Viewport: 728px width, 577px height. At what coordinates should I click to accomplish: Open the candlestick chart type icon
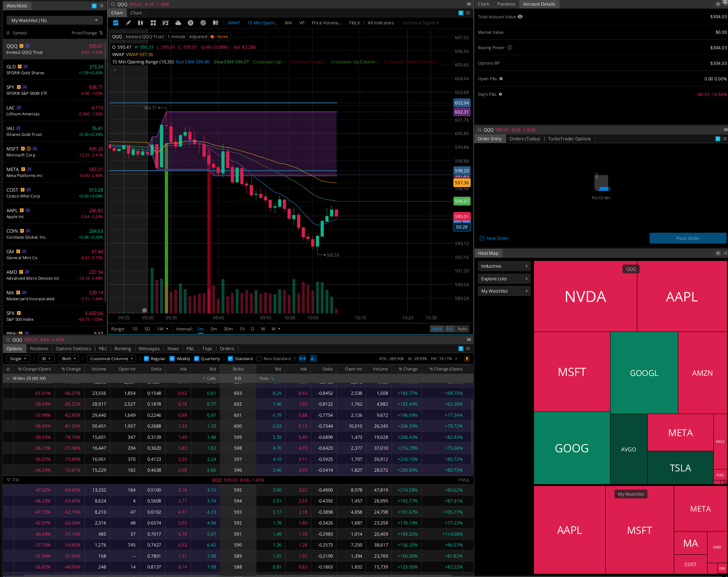click(140, 23)
